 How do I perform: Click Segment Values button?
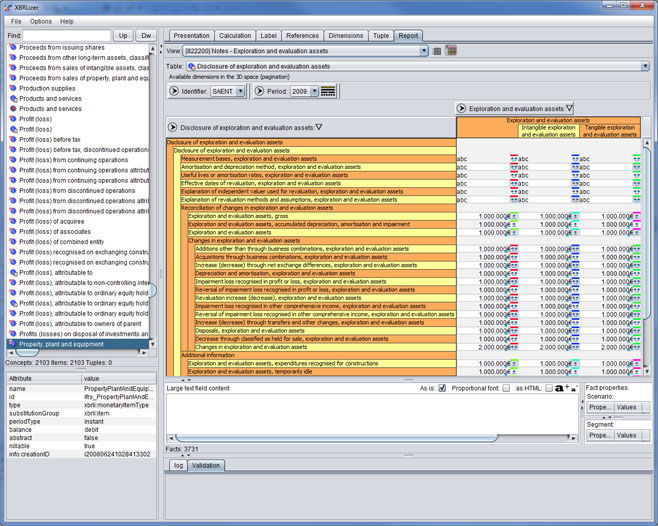(x=626, y=435)
